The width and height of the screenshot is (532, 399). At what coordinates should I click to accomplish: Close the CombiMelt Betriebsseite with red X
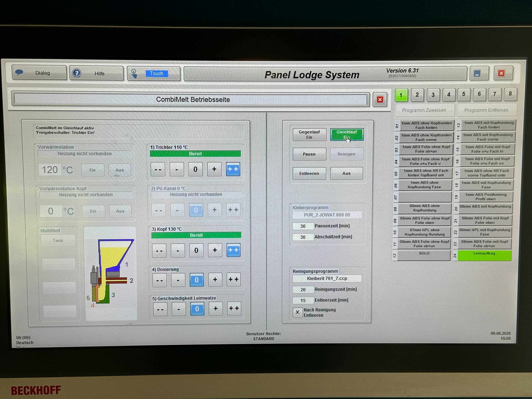[380, 99]
